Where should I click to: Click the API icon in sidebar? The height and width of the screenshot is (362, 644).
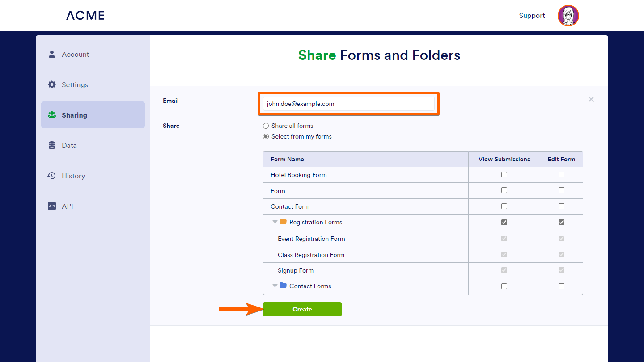[x=52, y=206]
